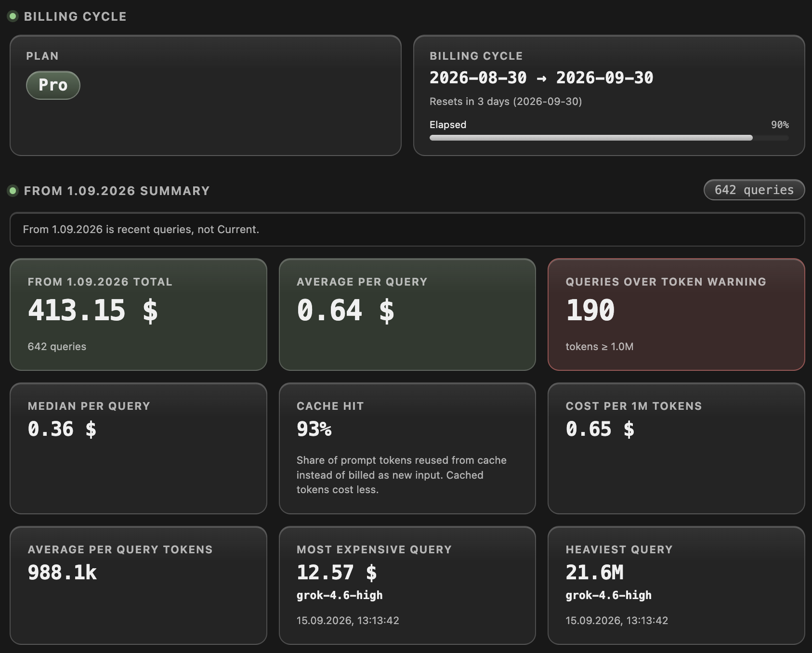This screenshot has height=653, width=812.
Task: Click the 93% cache hit value
Action: [x=314, y=429]
